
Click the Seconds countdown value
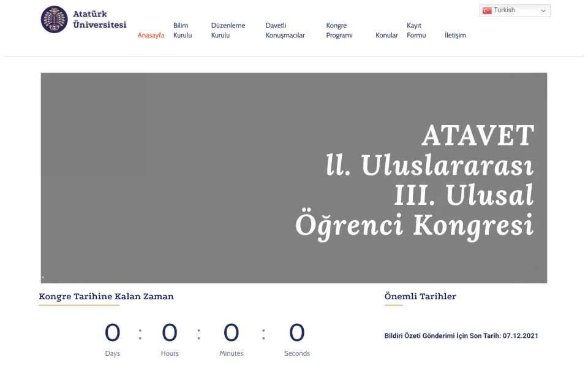(296, 332)
